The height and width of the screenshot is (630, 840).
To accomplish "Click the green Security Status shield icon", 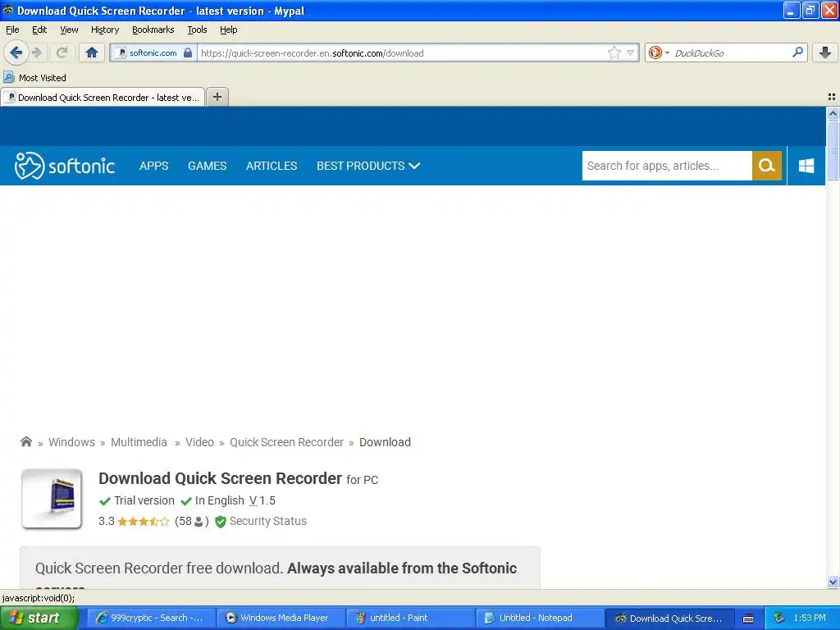I will pyautogui.click(x=220, y=521).
